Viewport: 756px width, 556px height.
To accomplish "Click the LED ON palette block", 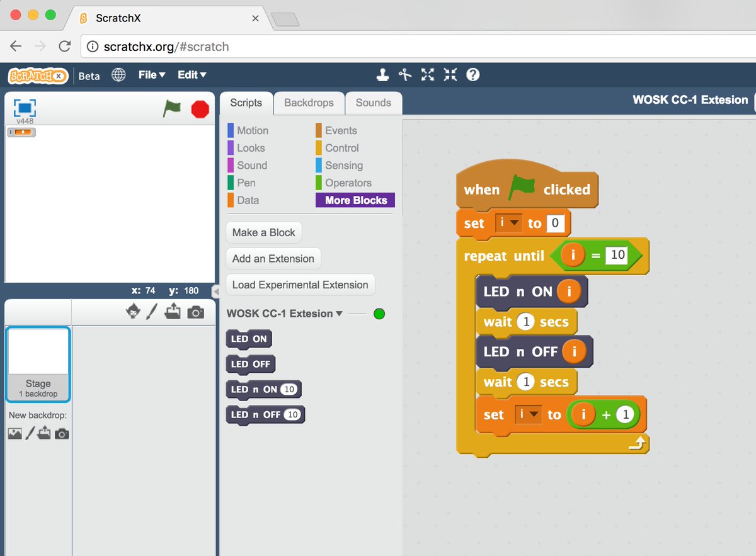I will click(249, 339).
